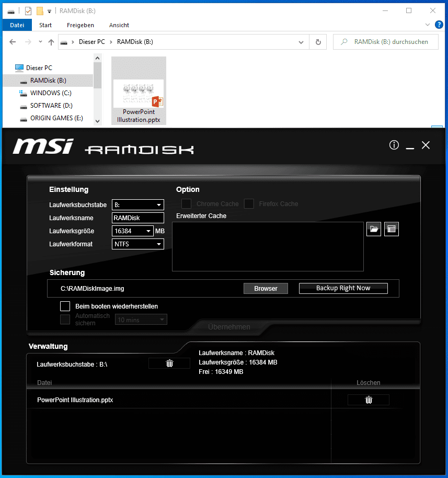Image resolution: width=448 pixels, height=478 pixels.
Task: Go back in File Explorer
Action: point(13,42)
